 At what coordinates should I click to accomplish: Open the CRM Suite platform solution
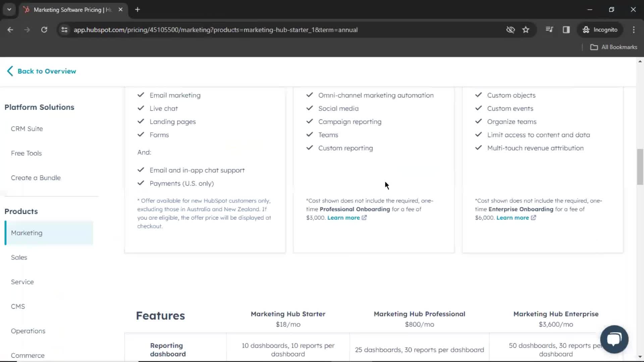coord(26,128)
